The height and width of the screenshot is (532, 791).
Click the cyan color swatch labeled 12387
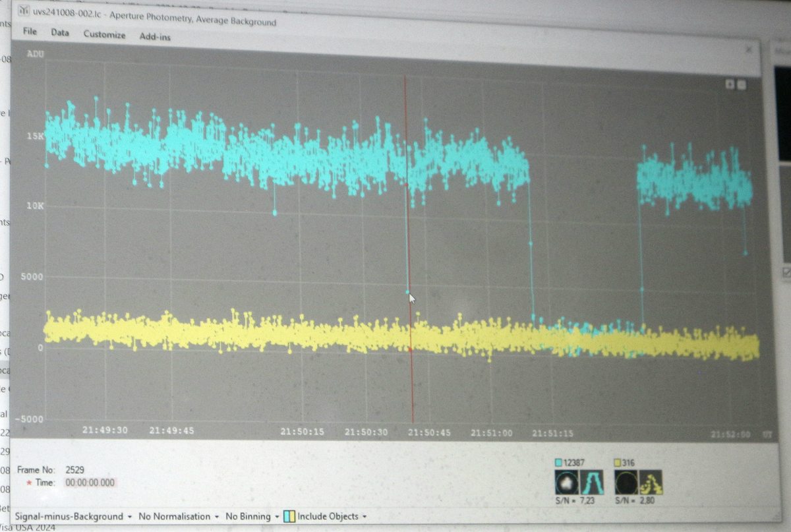click(559, 463)
